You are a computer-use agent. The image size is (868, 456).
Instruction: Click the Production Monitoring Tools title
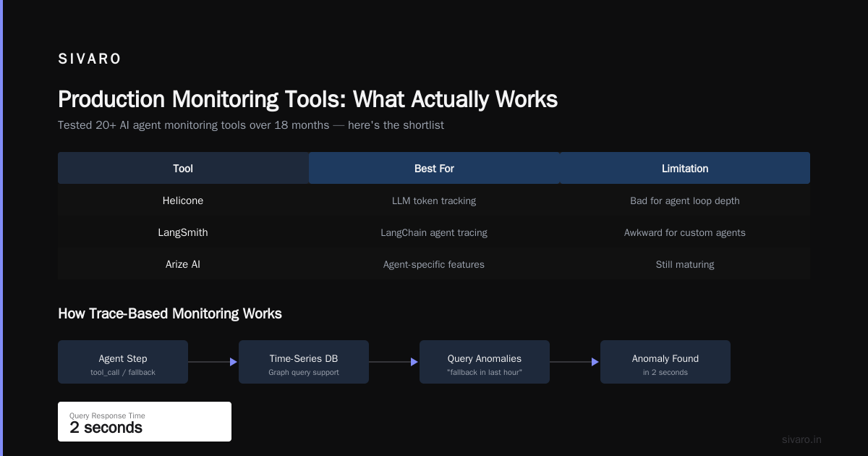(x=307, y=99)
